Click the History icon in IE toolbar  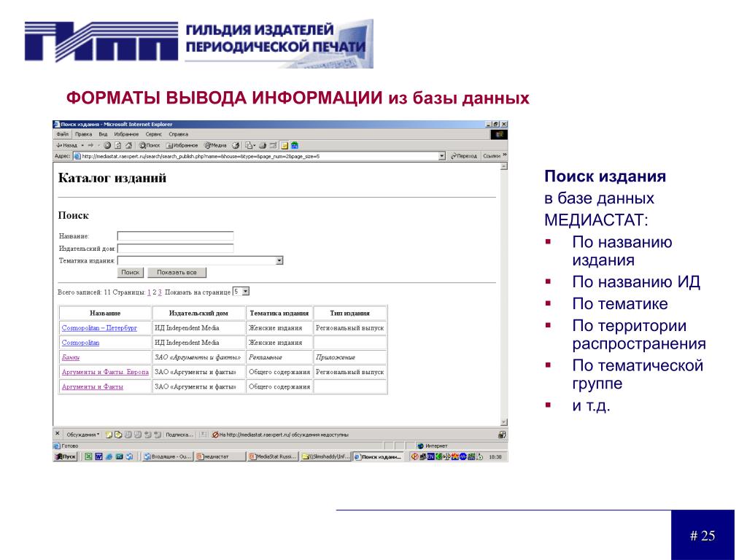click(x=236, y=145)
